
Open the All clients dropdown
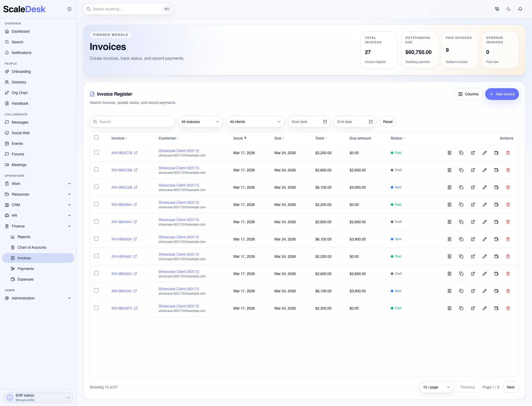tap(255, 122)
